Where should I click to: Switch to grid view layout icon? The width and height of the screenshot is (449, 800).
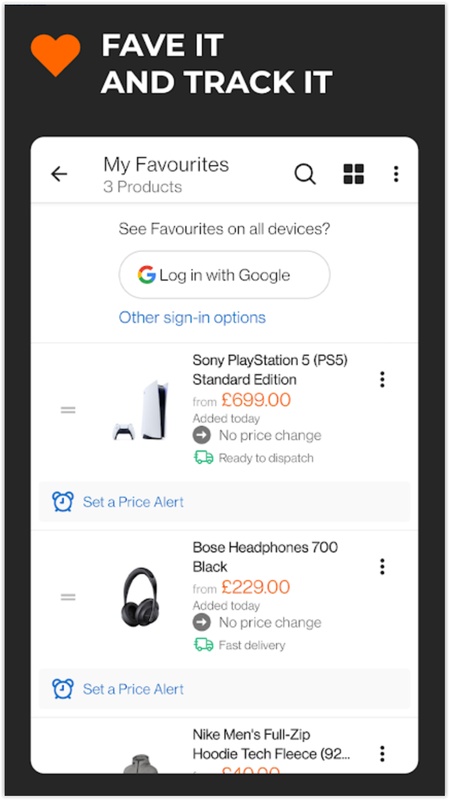pyautogui.click(x=354, y=174)
